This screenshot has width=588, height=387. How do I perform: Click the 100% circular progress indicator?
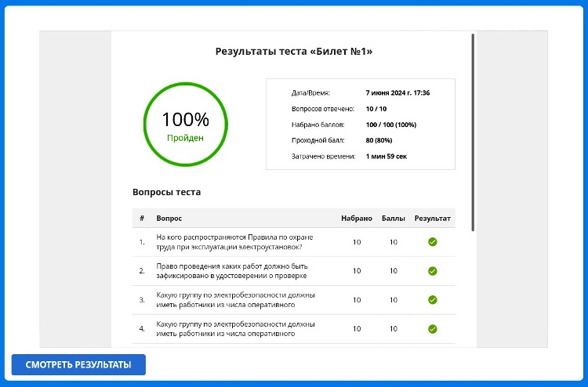(x=185, y=125)
